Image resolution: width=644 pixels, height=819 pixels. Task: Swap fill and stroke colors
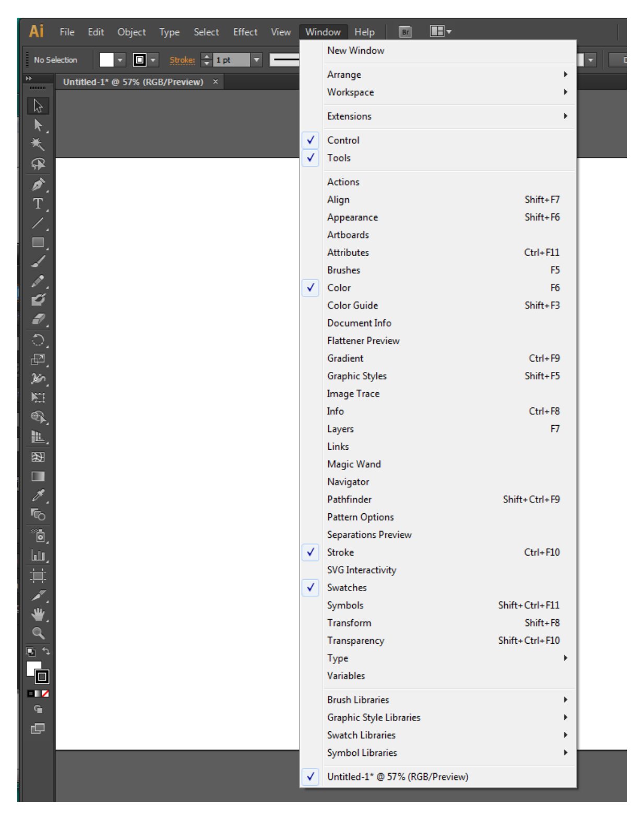click(46, 651)
